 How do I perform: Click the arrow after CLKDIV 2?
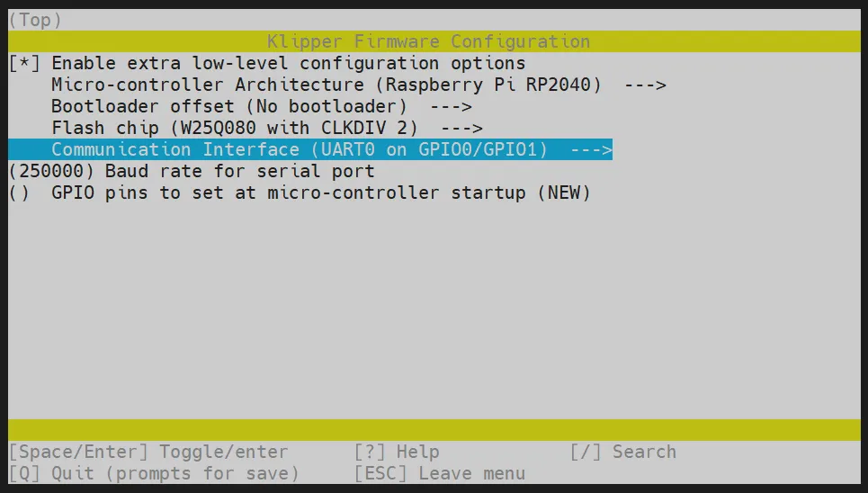tap(461, 129)
